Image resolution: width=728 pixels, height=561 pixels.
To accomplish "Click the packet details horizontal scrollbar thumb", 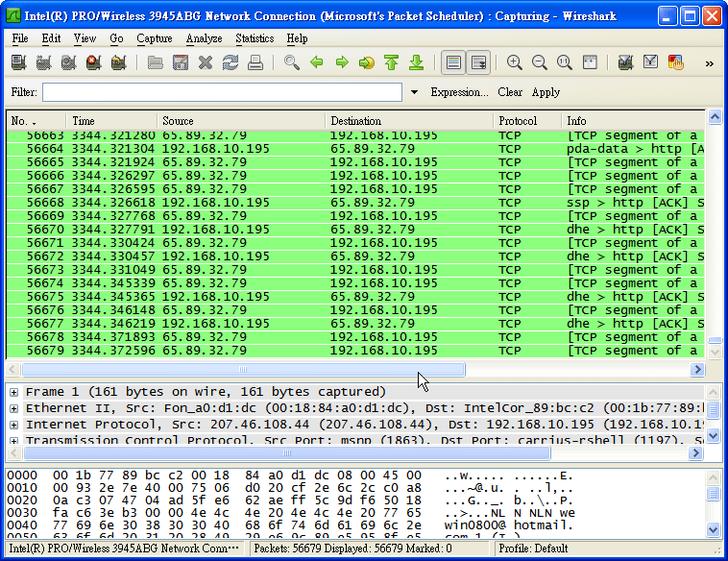I will [287, 452].
